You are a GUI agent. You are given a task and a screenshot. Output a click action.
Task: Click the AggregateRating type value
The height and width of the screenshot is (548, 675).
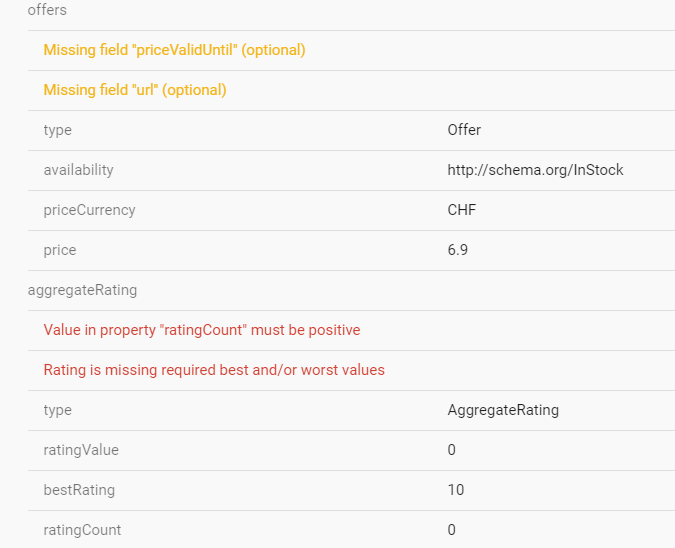(x=503, y=410)
